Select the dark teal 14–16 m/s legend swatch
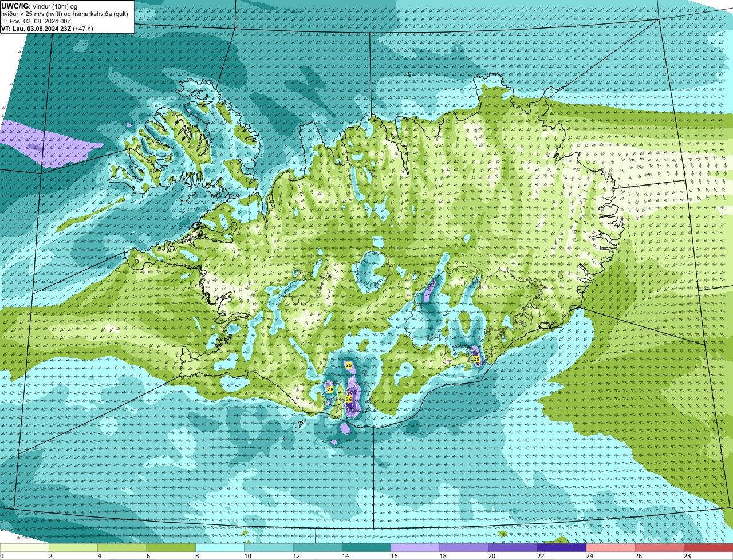733x560 pixels. click(x=366, y=548)
